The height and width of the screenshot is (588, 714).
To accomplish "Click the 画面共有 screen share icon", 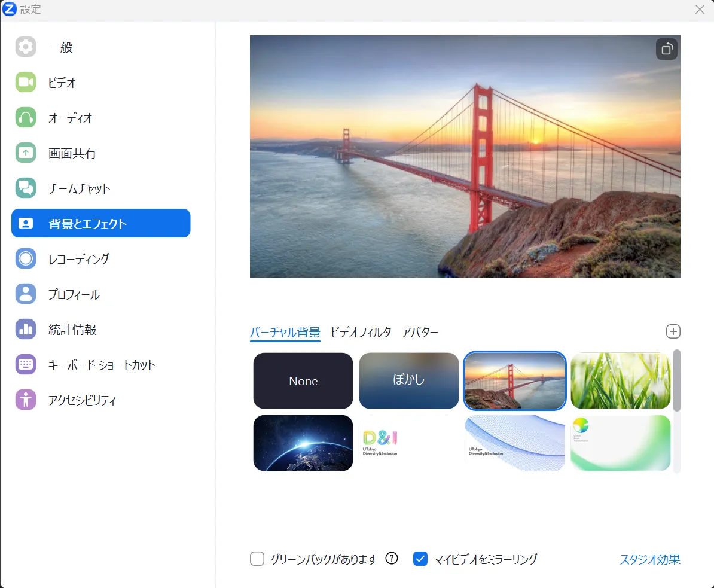I will [x=26, y=153].
